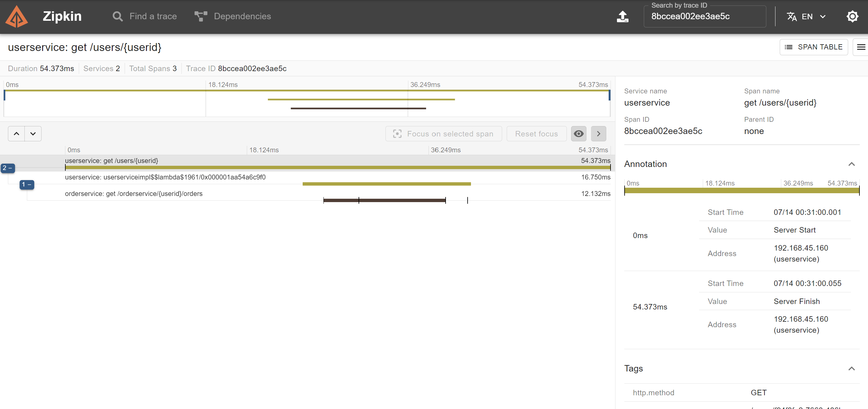Viewport: 868px width, 409px height.
Task: Toggle the eye visibility button in toolbar
Action: click(x=578, y=134)
